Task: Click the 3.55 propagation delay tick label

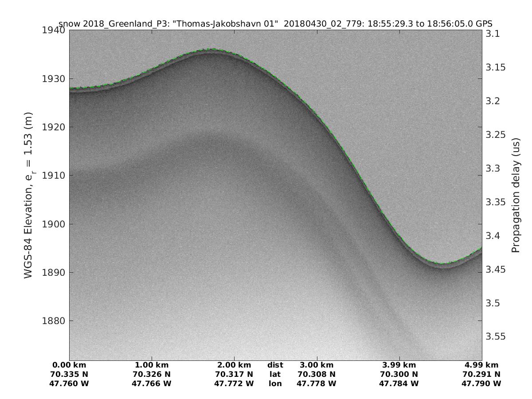Action: click(x=496, y=336)
